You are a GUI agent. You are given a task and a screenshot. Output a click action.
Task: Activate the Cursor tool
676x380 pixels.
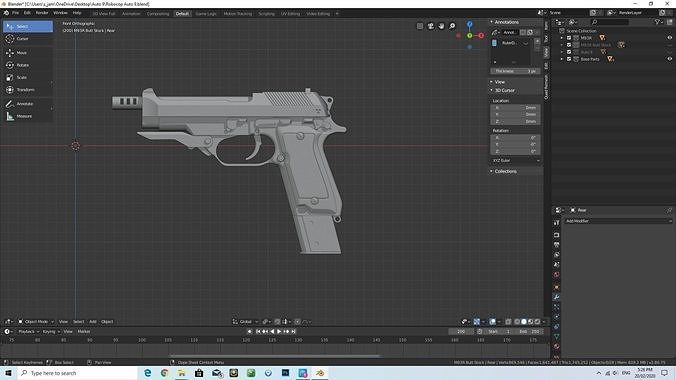click(x=28, y=39)
